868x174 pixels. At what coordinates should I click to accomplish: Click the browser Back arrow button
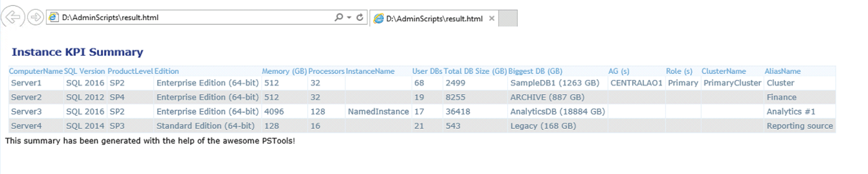pos(13,17)
